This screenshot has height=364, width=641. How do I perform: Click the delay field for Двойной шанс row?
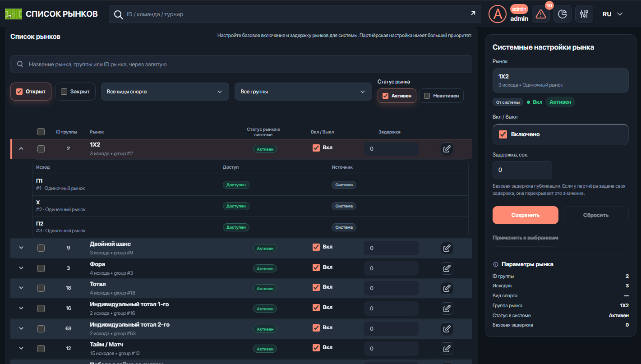[391, 248]
